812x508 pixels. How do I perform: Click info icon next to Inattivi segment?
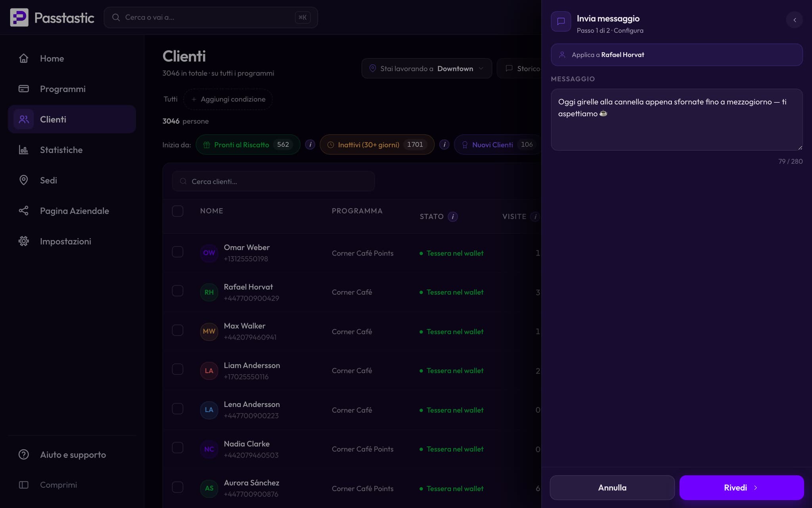click(x=444, y=144)
